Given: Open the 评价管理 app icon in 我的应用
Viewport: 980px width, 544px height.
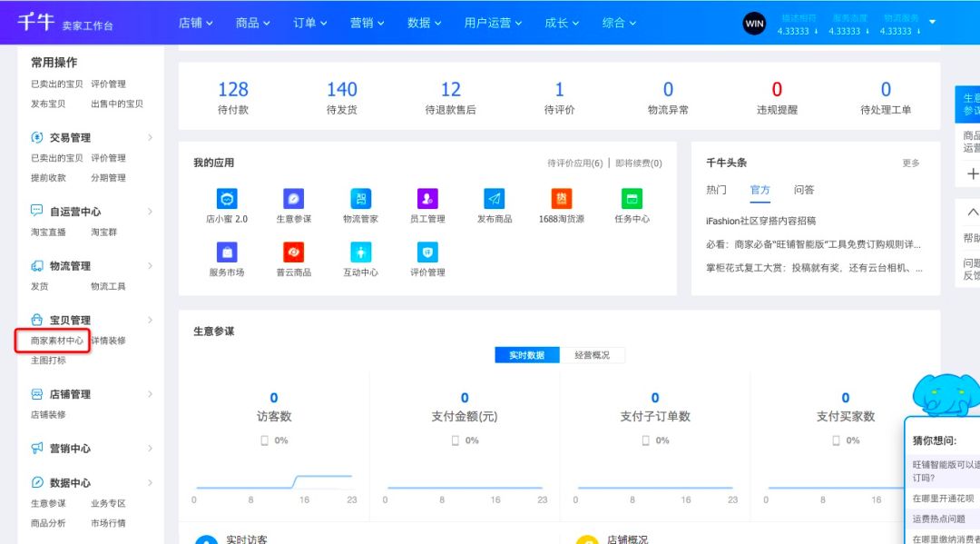Looking at the screenshot, I should [x=427, y=252].
